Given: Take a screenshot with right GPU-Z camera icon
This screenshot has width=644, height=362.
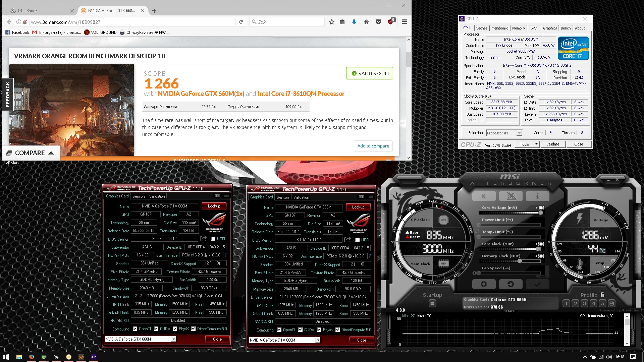Looking at the screenshot, I should pos(362,197).
